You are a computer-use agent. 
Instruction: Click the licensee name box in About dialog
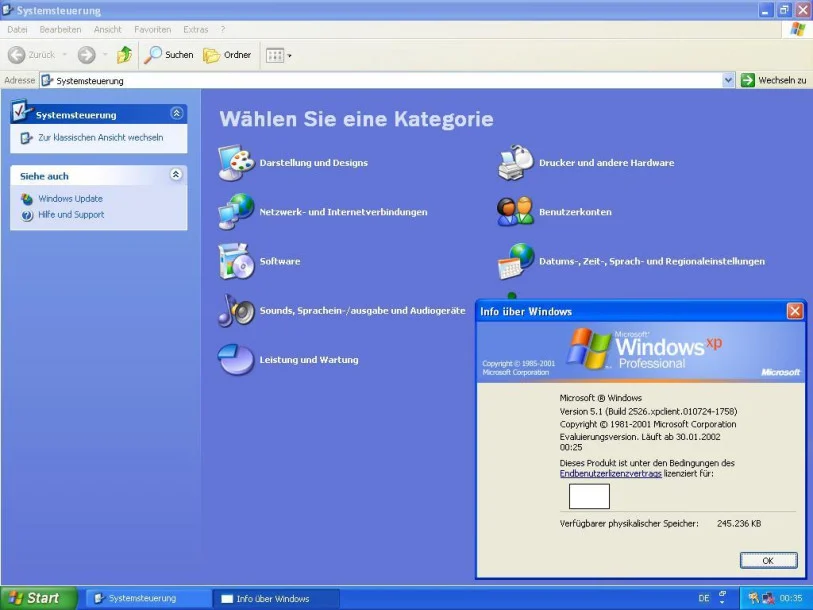point(589,496)
